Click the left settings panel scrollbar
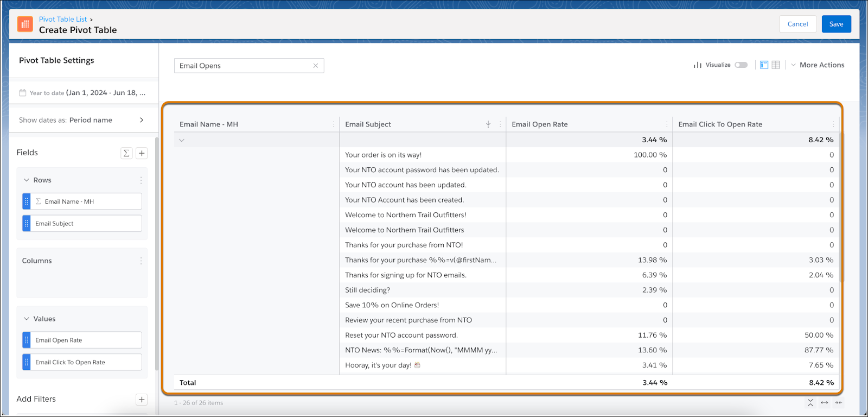Image resolution: width=868 pixels, height=417 pixels. point(157,255)
